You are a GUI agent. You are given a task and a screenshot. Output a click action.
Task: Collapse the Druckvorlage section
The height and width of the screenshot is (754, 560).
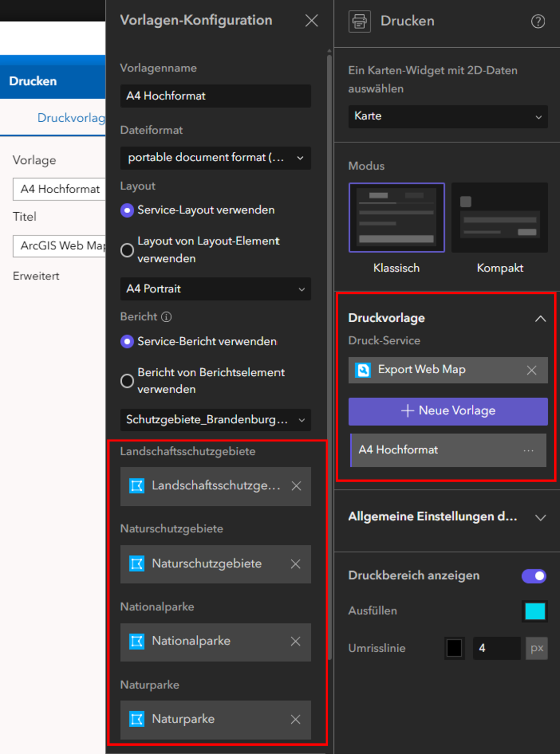540,319
